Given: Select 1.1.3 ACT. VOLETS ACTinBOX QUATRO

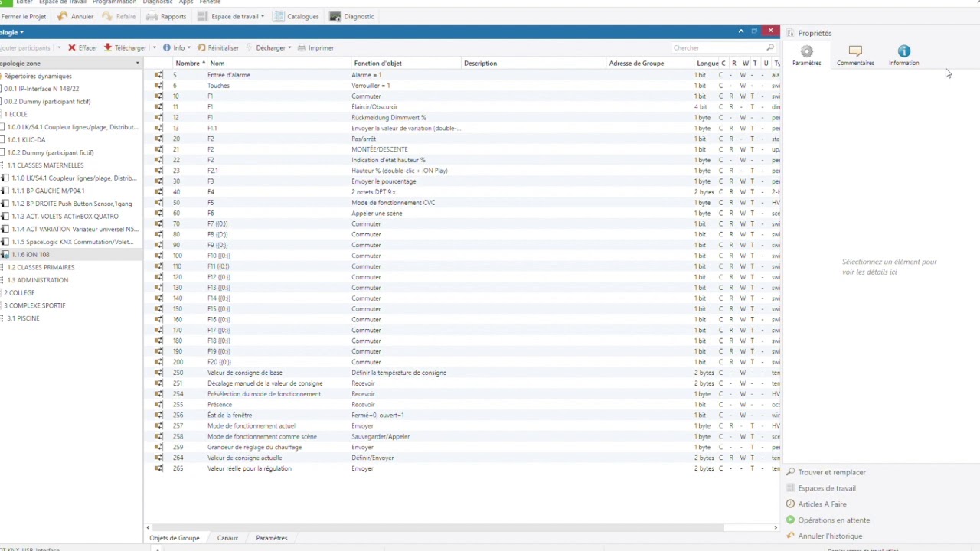Looking at the screenshot, I should (x=65, y=217).
